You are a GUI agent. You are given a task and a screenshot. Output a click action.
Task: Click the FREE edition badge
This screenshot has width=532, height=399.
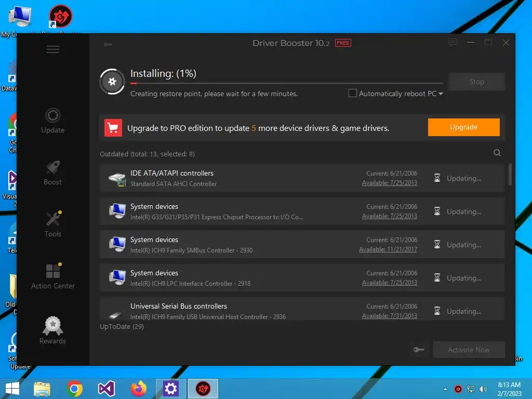(x=343, y=43)
